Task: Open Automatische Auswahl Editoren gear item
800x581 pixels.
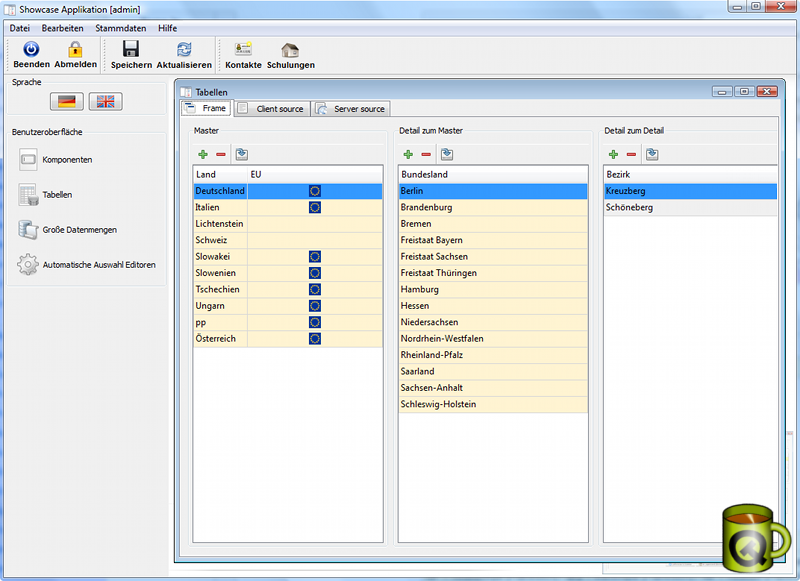Action: tap(86, 265)
